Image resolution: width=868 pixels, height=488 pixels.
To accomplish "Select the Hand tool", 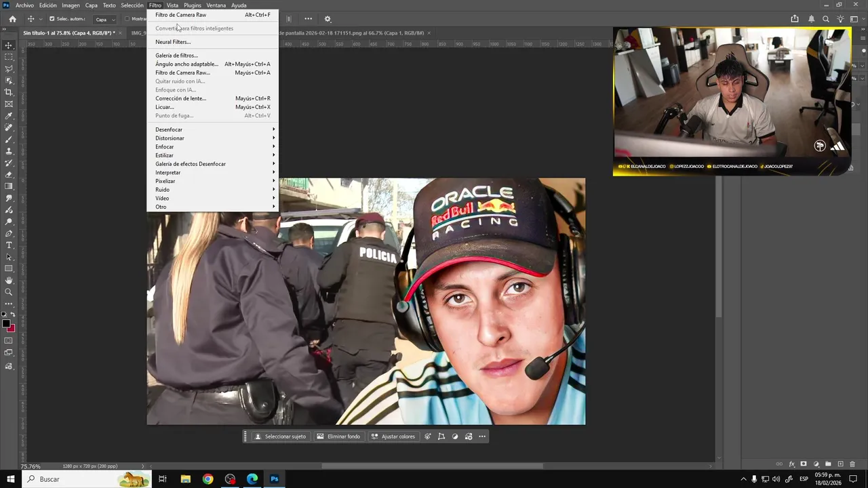I will point(9,280).
